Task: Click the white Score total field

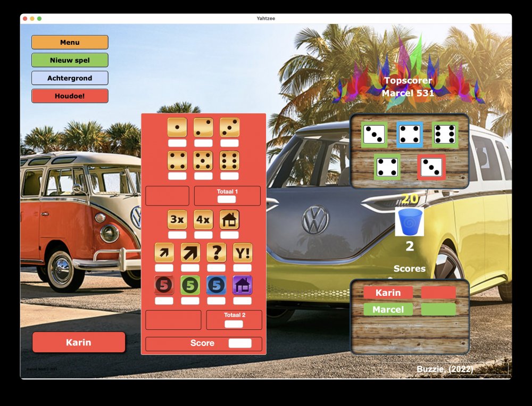Action: (x=239, y=343)
